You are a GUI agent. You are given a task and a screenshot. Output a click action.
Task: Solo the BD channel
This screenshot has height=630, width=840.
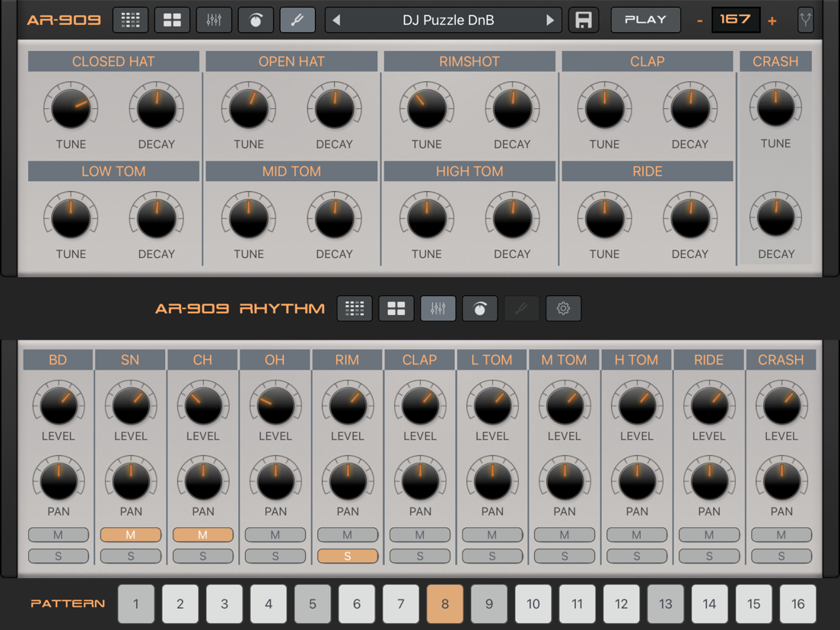[x=59, y=556]
